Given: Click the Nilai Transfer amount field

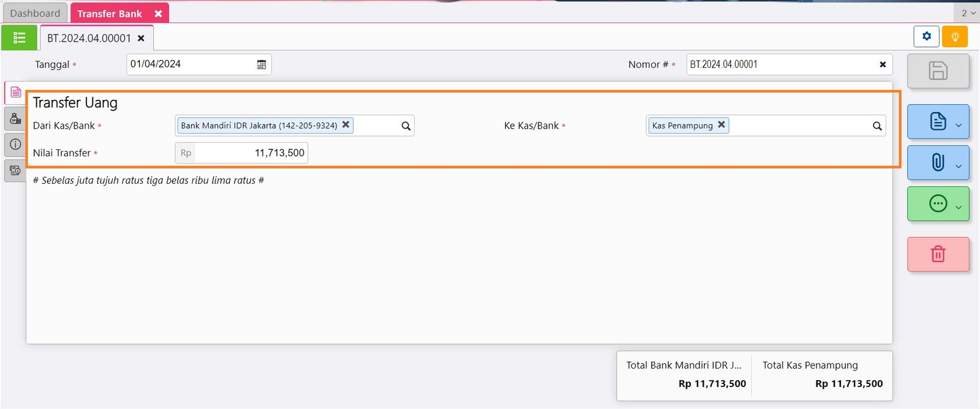Looking at the screenshot, I should point(250,153).
